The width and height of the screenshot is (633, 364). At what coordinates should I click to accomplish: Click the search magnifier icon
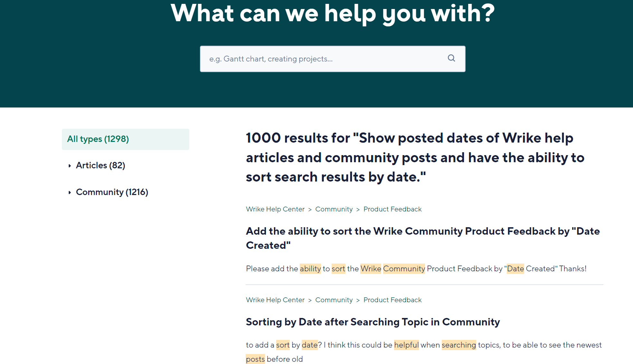451,58
